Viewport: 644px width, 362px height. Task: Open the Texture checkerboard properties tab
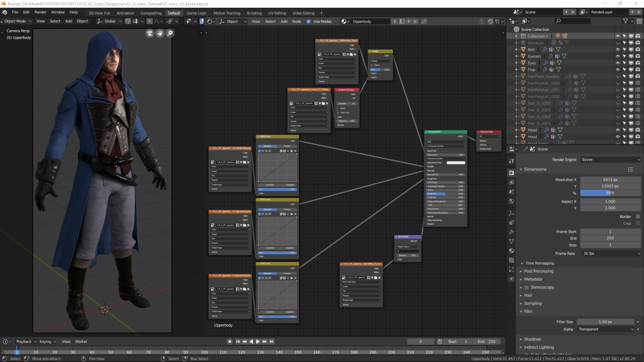click(x=511, y=260)
